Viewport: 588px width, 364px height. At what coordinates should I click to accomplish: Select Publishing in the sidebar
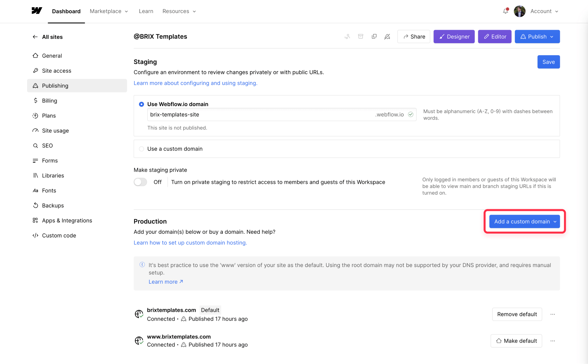[77, 86]
